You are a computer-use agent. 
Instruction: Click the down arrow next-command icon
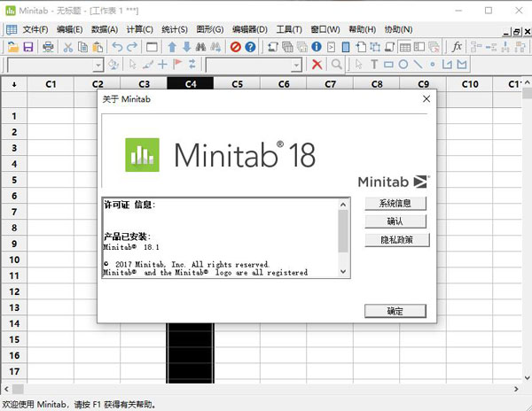[186, 47]
